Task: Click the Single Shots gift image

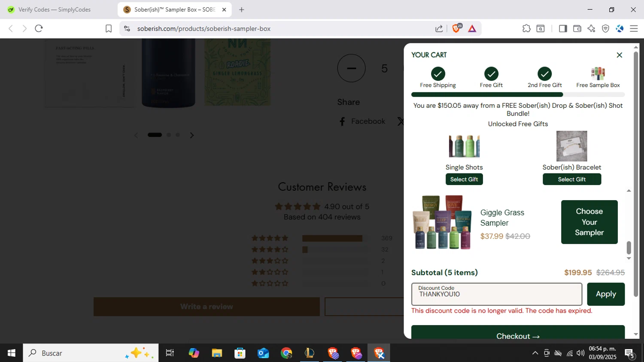Action: [x=464, y=146]
